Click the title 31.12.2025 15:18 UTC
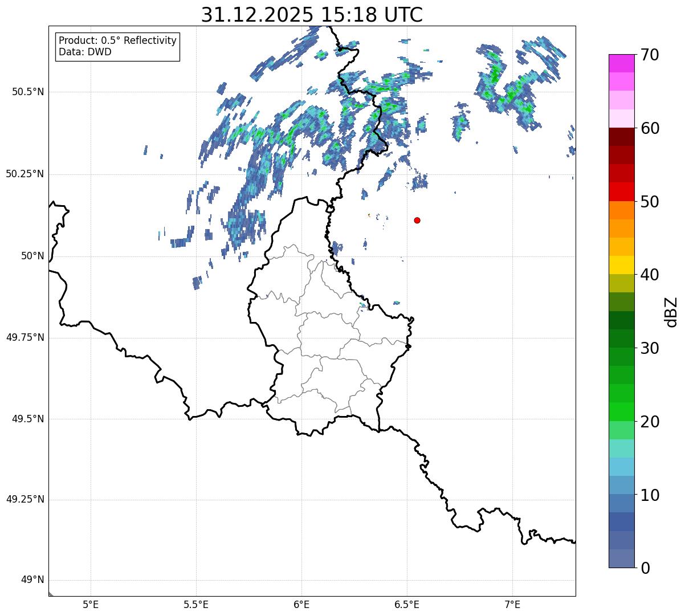The image size is (685, 616). coord(312,15)
